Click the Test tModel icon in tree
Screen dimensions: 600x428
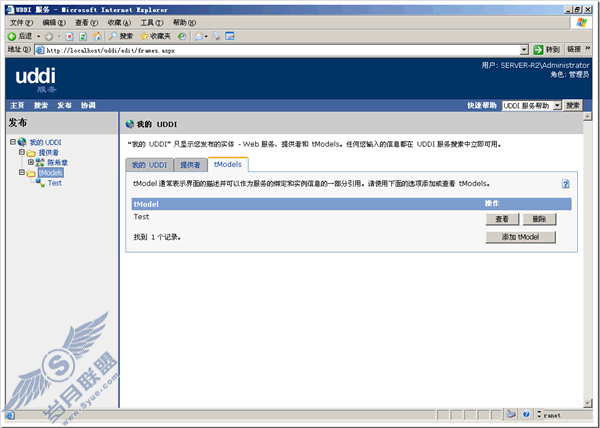point(40,183)
